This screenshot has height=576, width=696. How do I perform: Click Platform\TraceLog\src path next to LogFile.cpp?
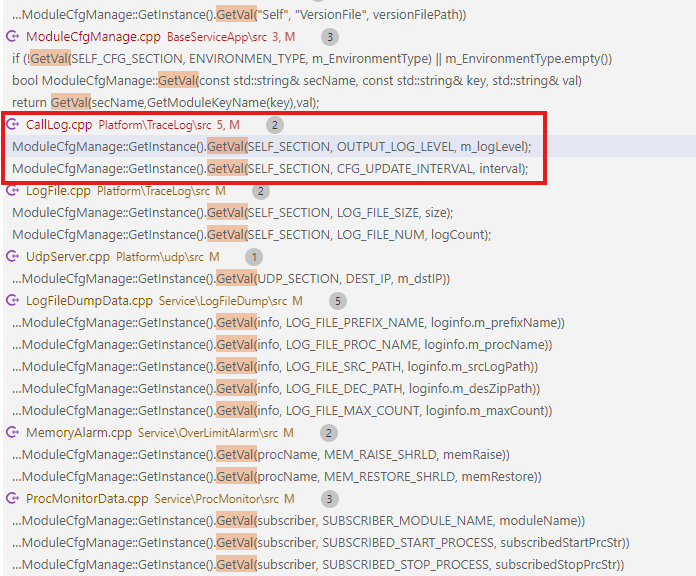click(154, 191)
